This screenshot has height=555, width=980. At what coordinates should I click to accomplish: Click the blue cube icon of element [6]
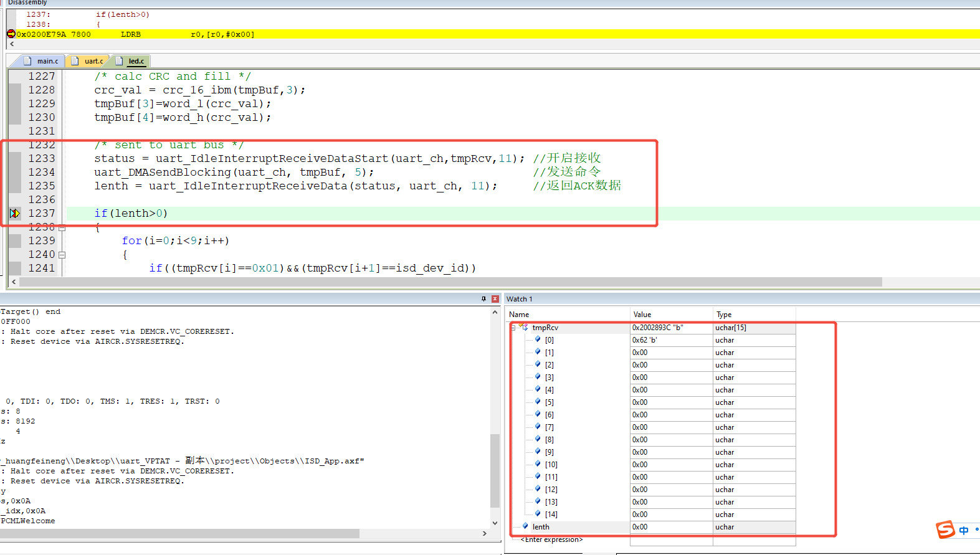point(538,414)
